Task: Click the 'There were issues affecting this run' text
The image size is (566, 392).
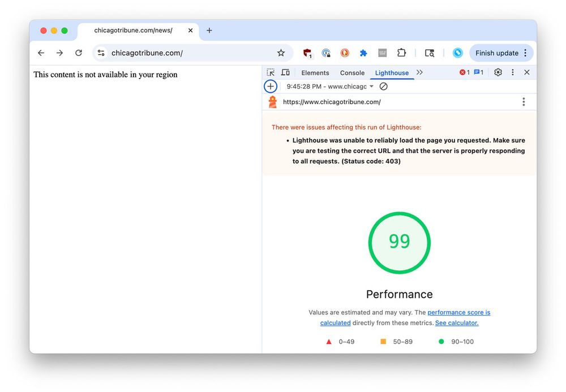Action: pyautogui.click(x=346, y=127)
